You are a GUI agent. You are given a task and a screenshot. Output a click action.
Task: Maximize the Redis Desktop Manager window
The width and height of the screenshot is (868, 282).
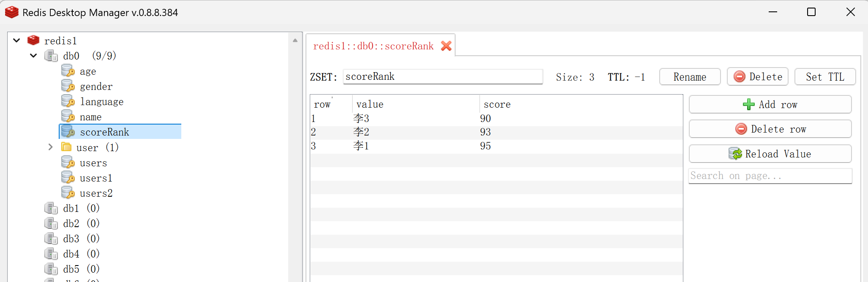point(811,12)
